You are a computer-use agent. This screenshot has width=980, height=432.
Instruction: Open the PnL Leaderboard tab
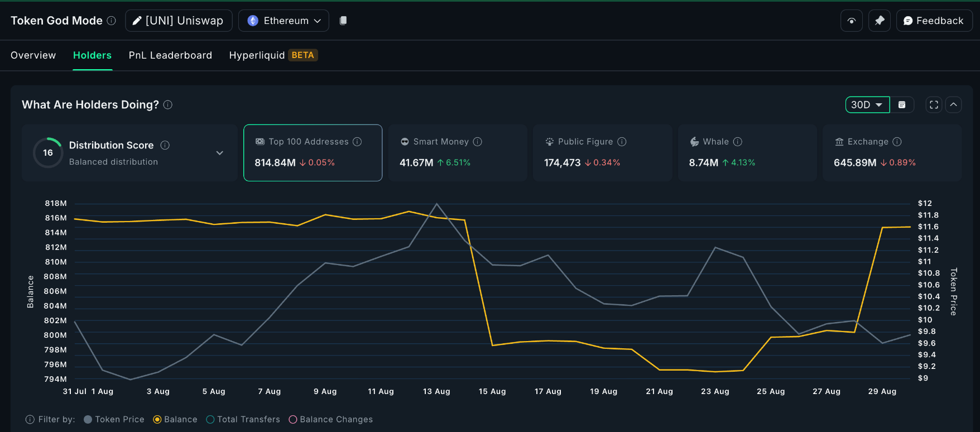tap(170, 55)
